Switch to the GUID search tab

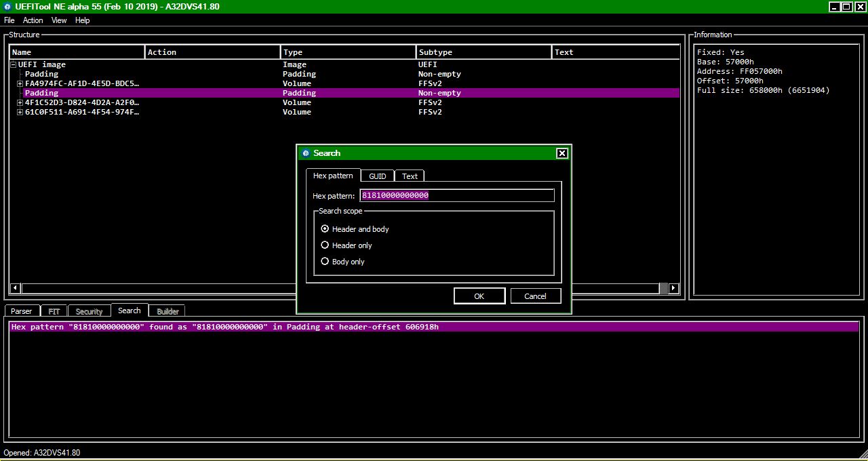(378, 176)
